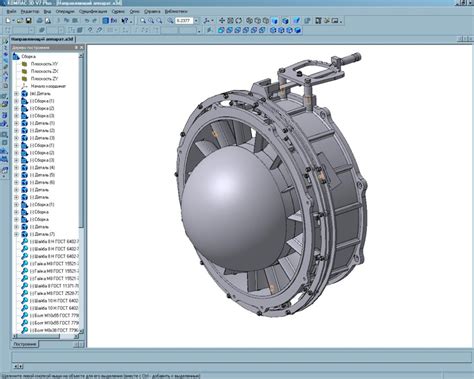Open print preview from the toolbar
The height and width of the screenshot is (379, 474).
[48, 21]
